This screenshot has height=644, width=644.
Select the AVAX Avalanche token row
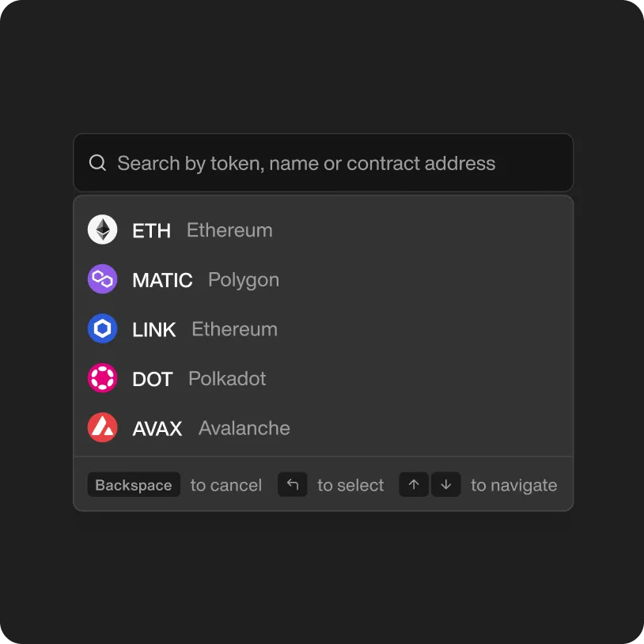click(316, 427)
